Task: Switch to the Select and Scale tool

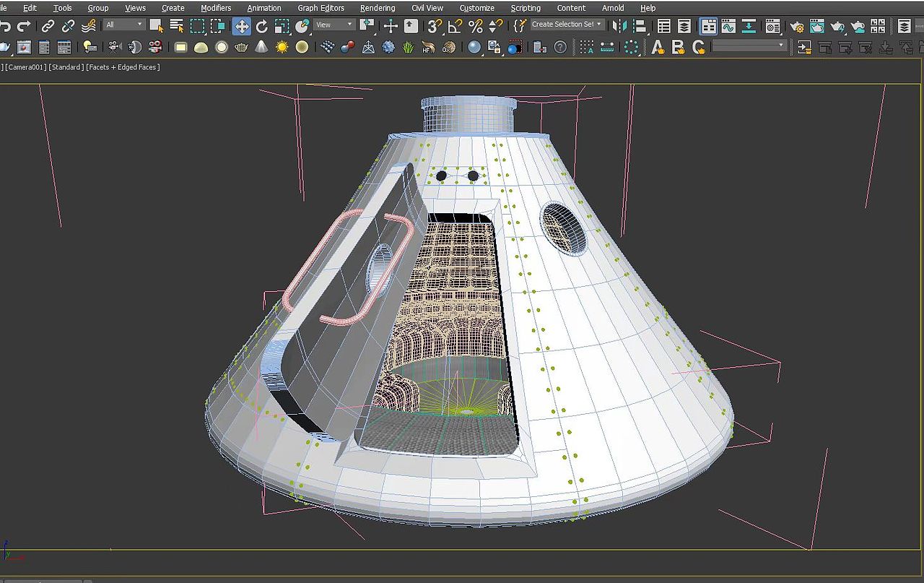Action: 282,27
